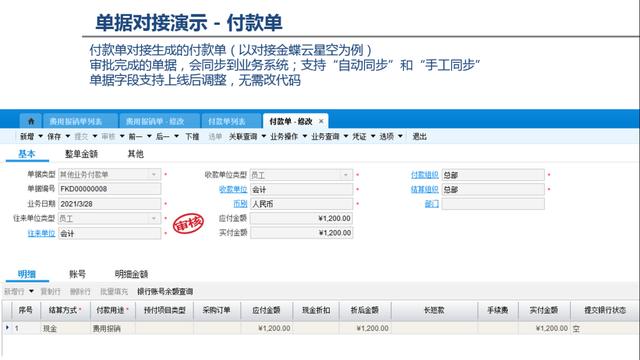The image size is (640, 360).
Task: Select the 基本 tab
Action: 27,154
